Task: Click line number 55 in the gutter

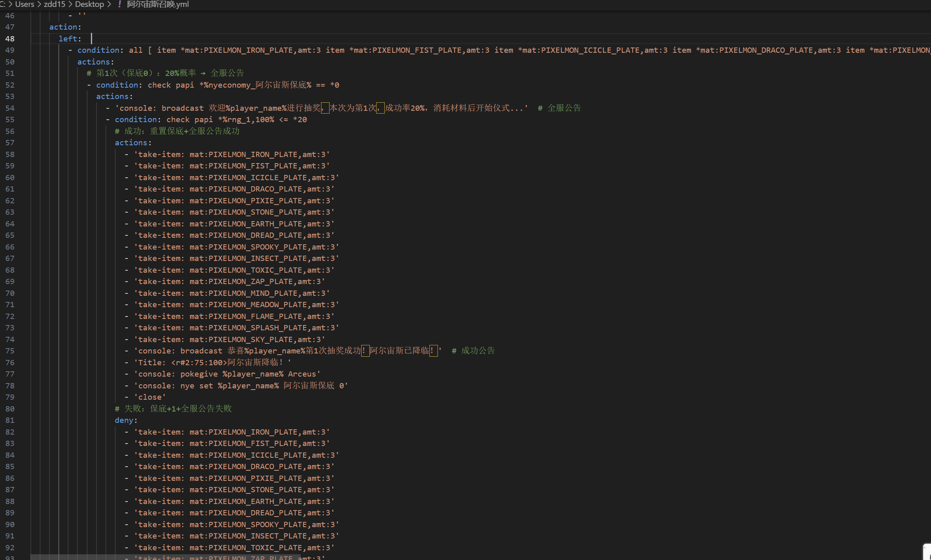Action: (x=10, y=119)
